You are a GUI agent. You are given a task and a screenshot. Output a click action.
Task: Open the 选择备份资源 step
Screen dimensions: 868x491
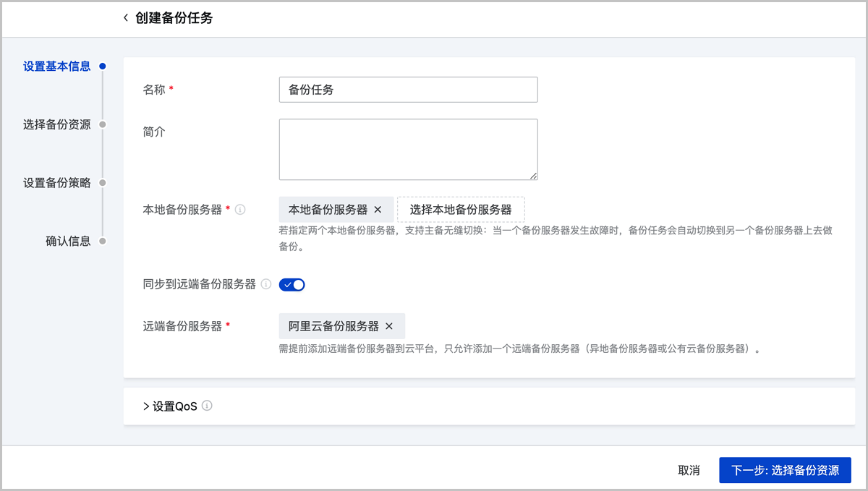tap(57, 124)
